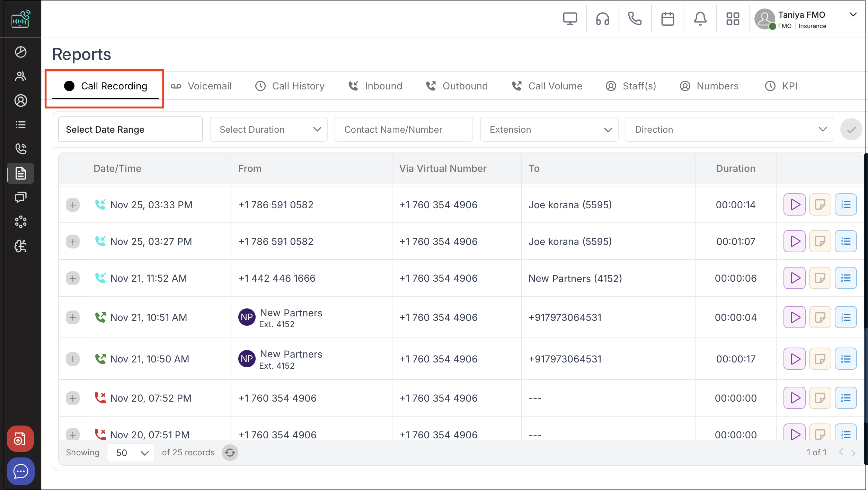Play recording for Nov 25, 03:33 PM call
The image size is (868, 490).
pyautogui.click(x=794, y=205)
